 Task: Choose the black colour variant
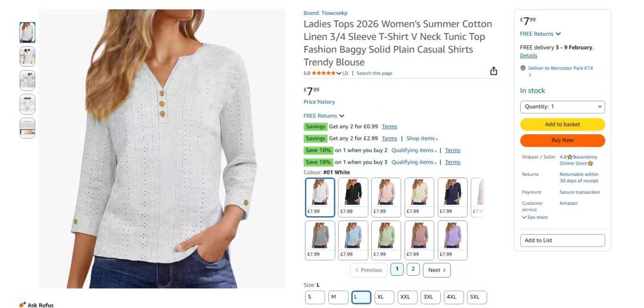coord(353,197)
